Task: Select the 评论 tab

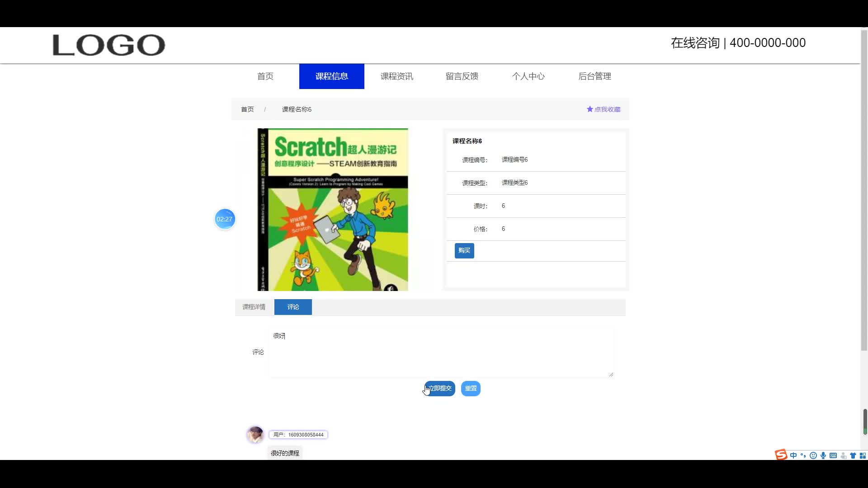Action: click(293, 307)
